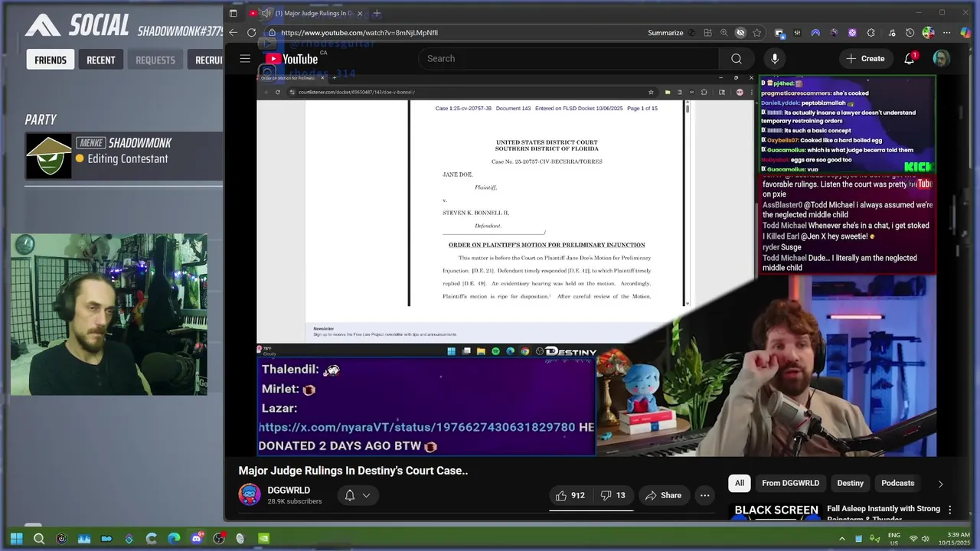
Task: Open Wi-Fi network tray icon
Action: click(914, 539)
